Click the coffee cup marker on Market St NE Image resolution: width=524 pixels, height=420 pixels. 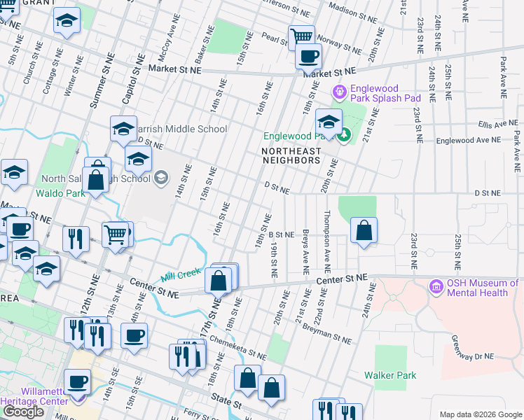click(308, 57)
